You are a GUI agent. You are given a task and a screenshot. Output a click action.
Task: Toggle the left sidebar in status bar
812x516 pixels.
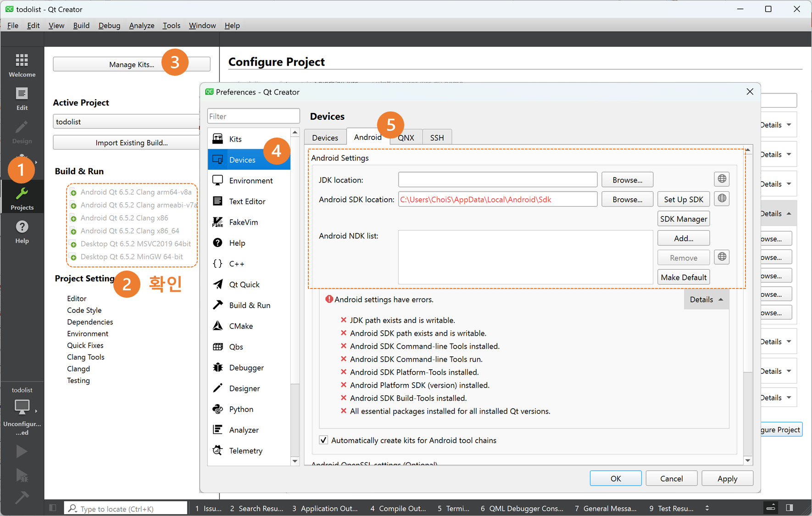point(53,508)
